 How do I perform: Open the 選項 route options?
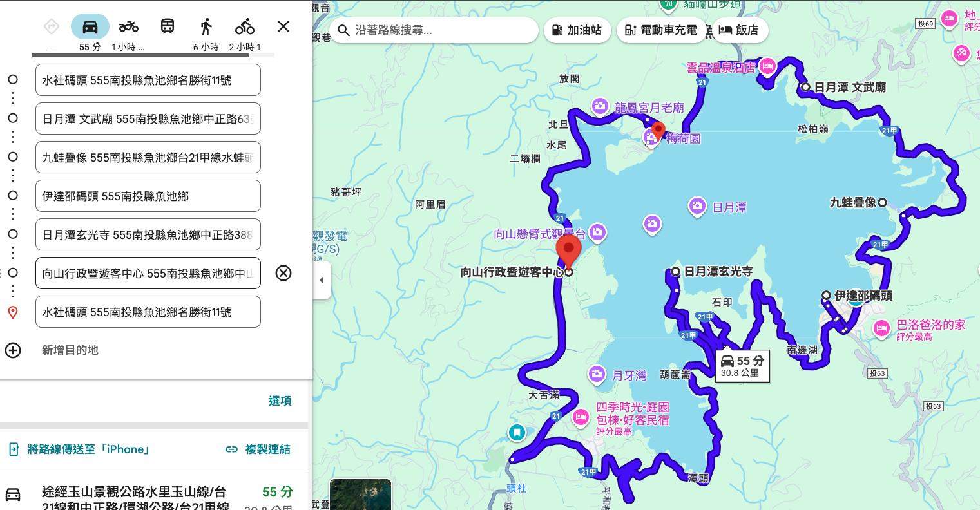click(280, 401)
